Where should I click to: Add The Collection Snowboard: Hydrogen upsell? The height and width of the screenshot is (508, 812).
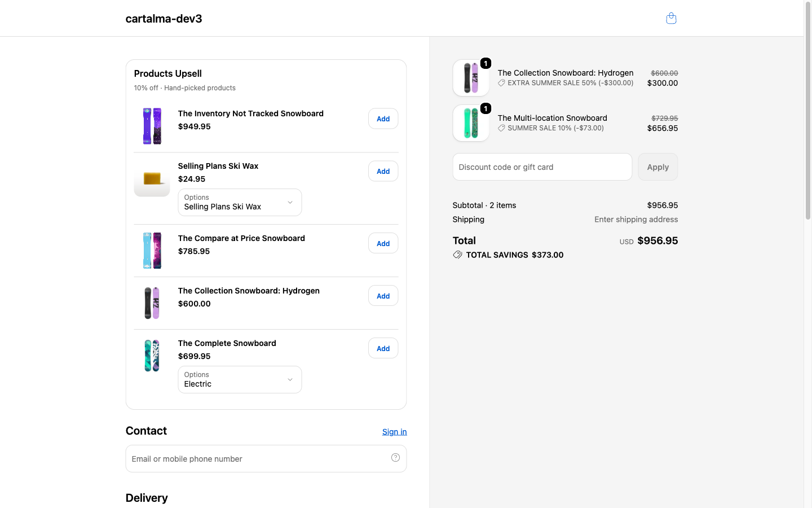tap(383, 296)
